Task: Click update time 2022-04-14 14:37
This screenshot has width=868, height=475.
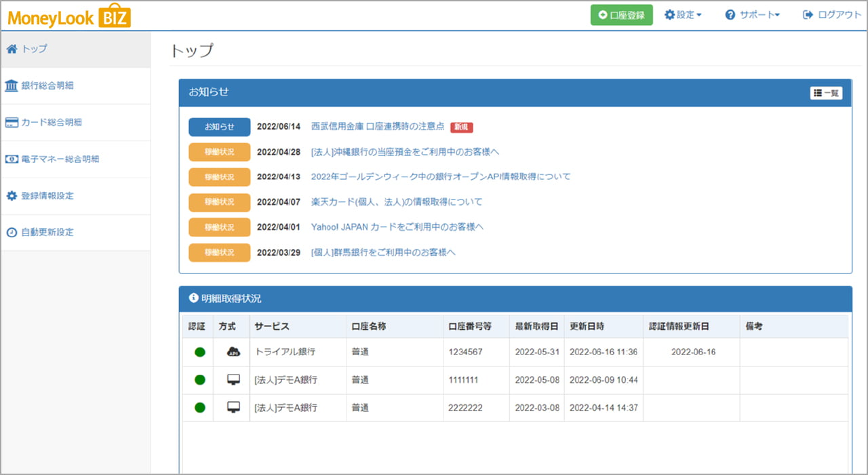Action: click(x=604, y=408)
